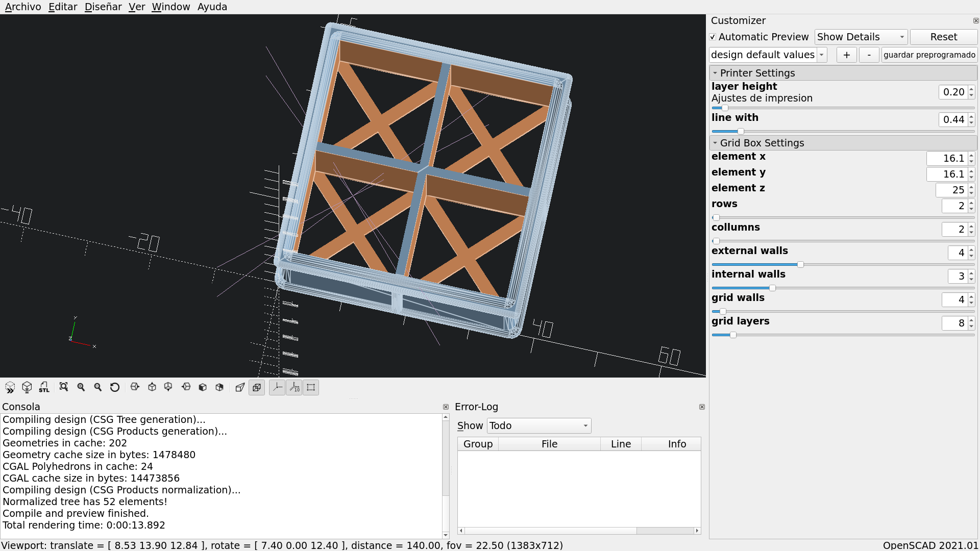Select the Render icon
980x551 pixels.
click(x=27, y=387)
